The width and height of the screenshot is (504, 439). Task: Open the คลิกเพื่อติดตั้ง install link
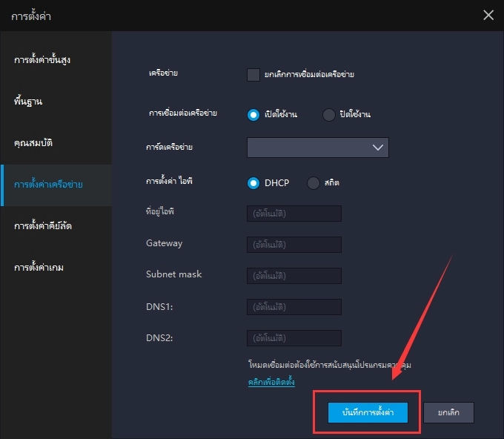(271, 383)
